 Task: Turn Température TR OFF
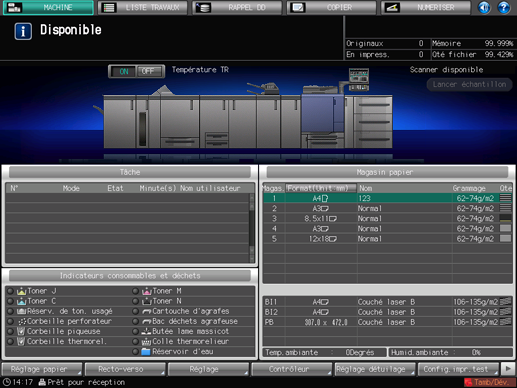[x=150, y=71]
